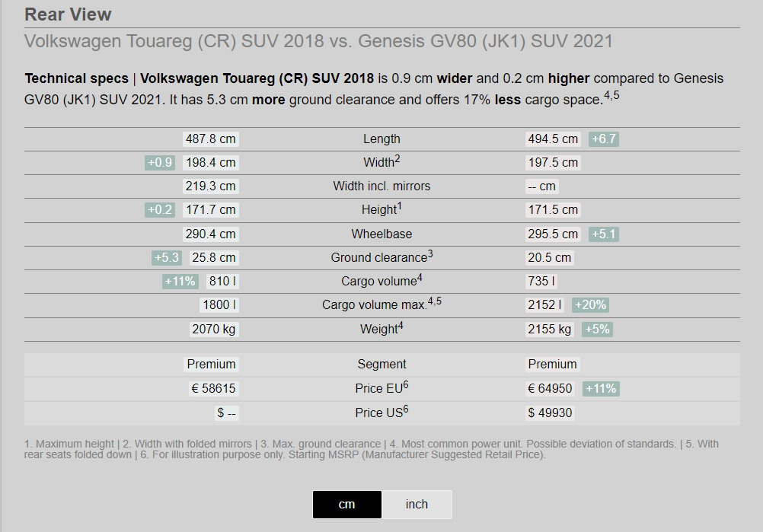Switch units to cm
This screenshot has height=532, width=763.
pos(347,505)
